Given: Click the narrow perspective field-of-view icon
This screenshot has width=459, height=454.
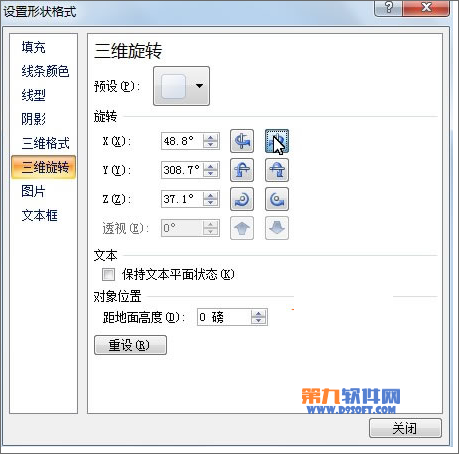Looking at the screenshot, I should click(242, 228).
